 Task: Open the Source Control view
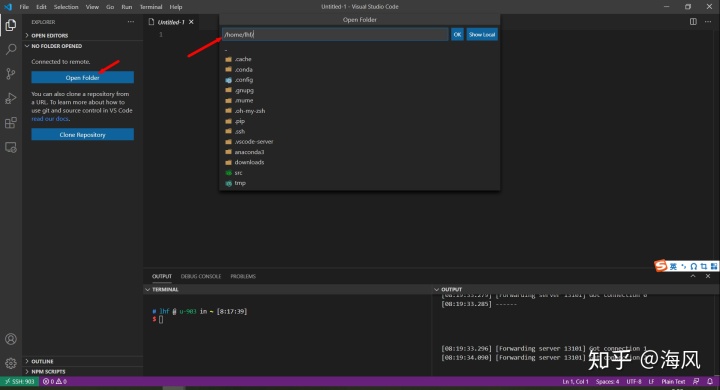point(11,73)
